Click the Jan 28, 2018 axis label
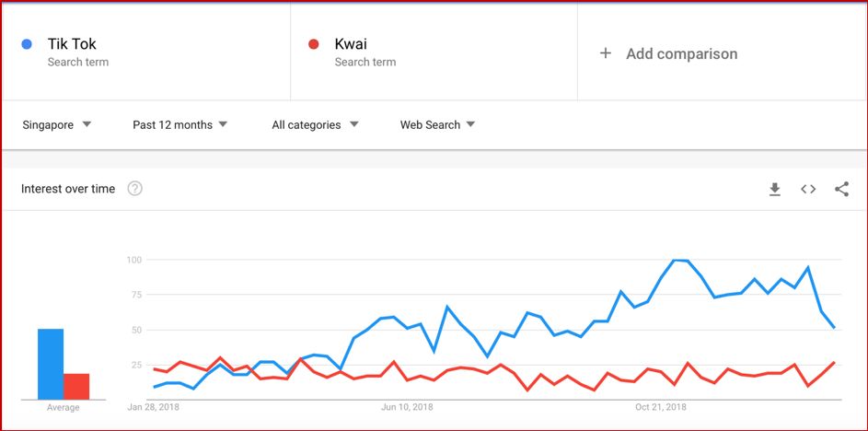Image resolution: width=868 pixels, height=431 pixels. tap(154, 407)
